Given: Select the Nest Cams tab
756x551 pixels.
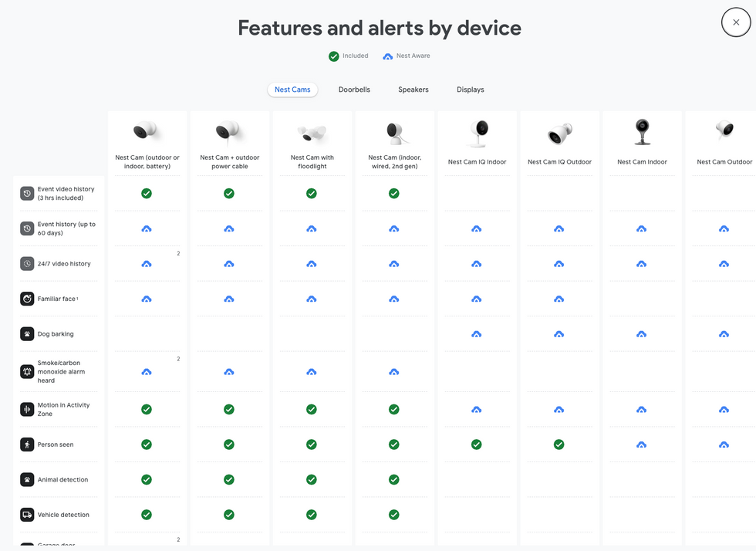Looking at the screenshot, I should (292, 90).
